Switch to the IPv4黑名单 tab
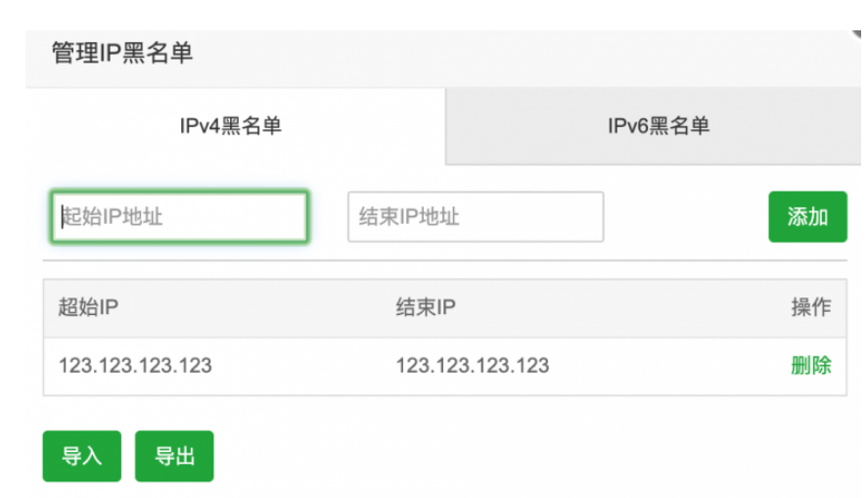The image size is (868, 498). click(231, 126)
